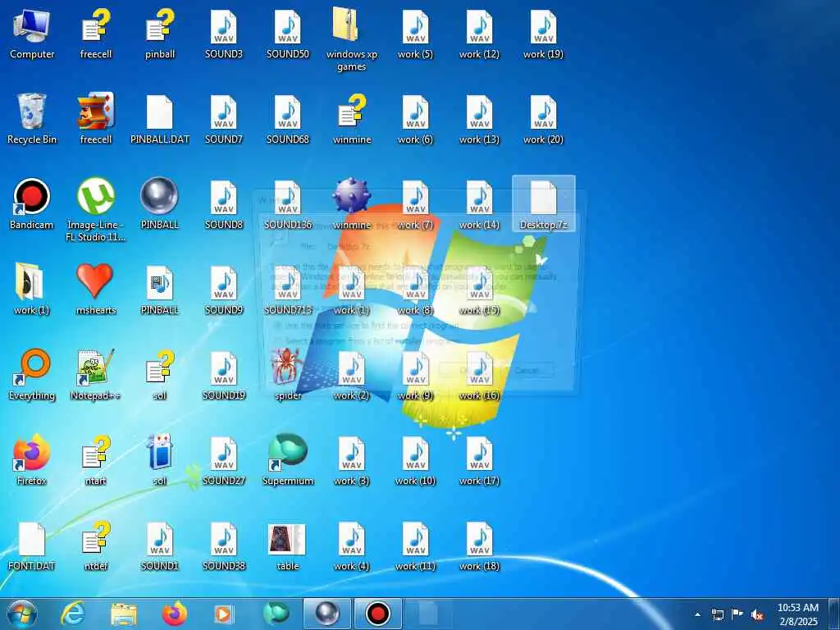840x630 pixels.
Task: Open the Windows Start menu
Action: click(22, 614)
